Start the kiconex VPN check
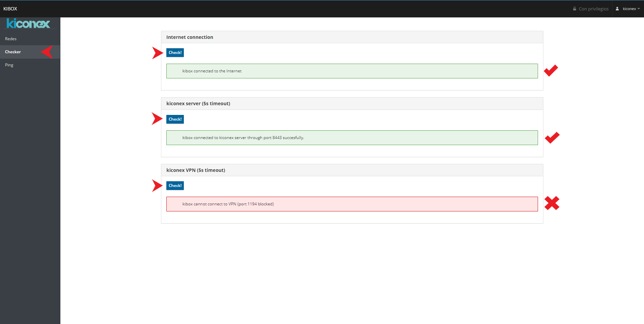The height and width of the screenshot is (324, 644). (x=175, y=186)
